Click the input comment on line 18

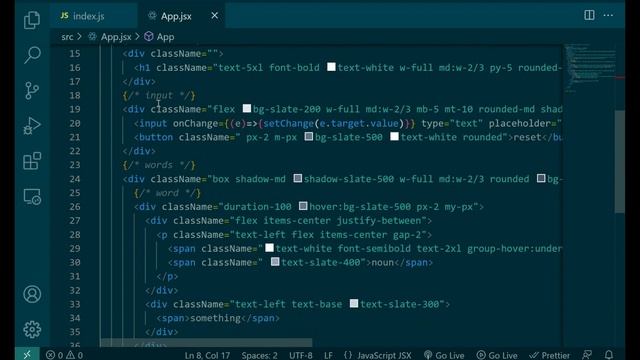[159, 96]
